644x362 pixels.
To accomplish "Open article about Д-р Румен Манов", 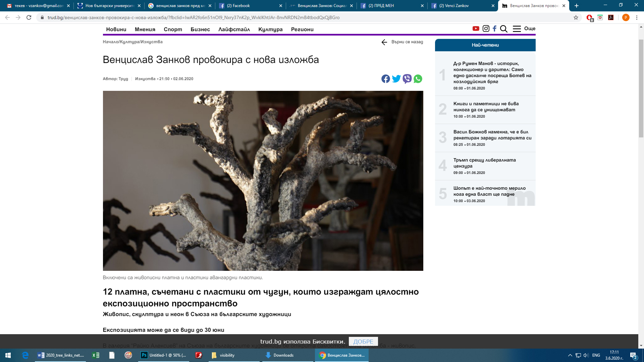I will [x=492, y=73].
